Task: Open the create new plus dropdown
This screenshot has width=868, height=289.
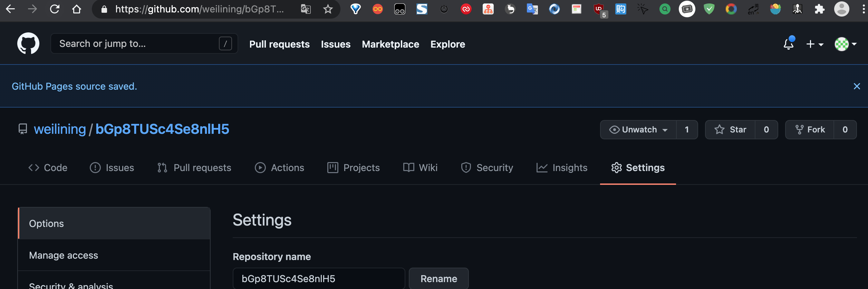Action: click(x=815, y=44)
